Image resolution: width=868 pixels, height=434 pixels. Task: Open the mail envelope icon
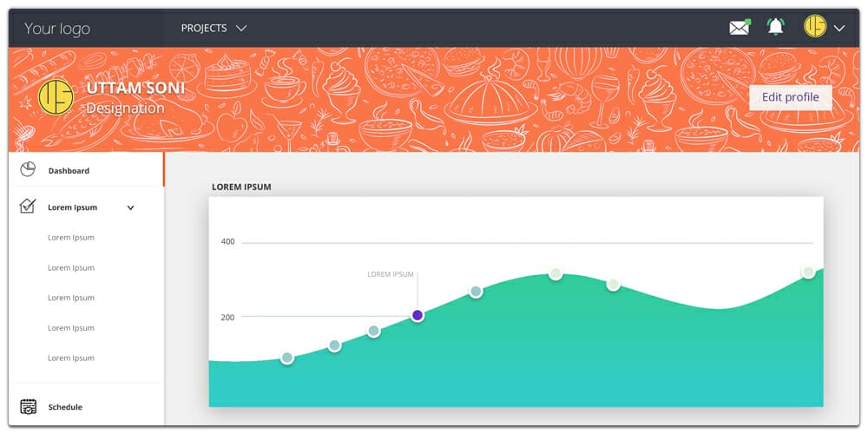point(740,27)
